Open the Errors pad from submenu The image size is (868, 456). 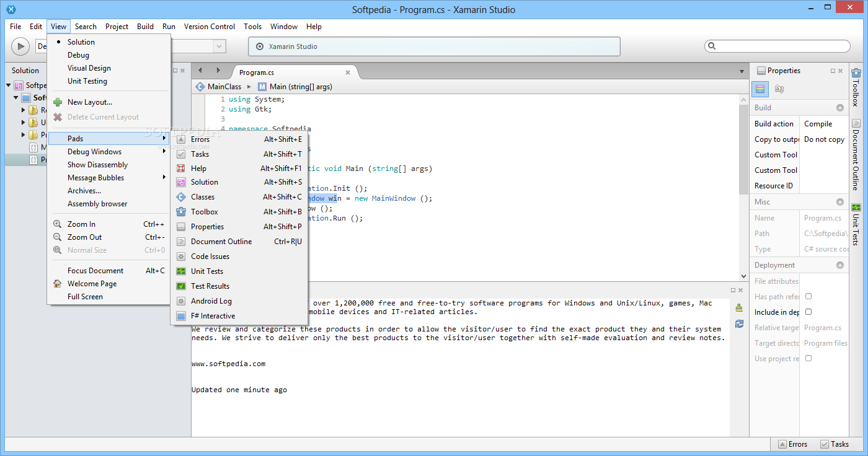(x=239, y=139)
